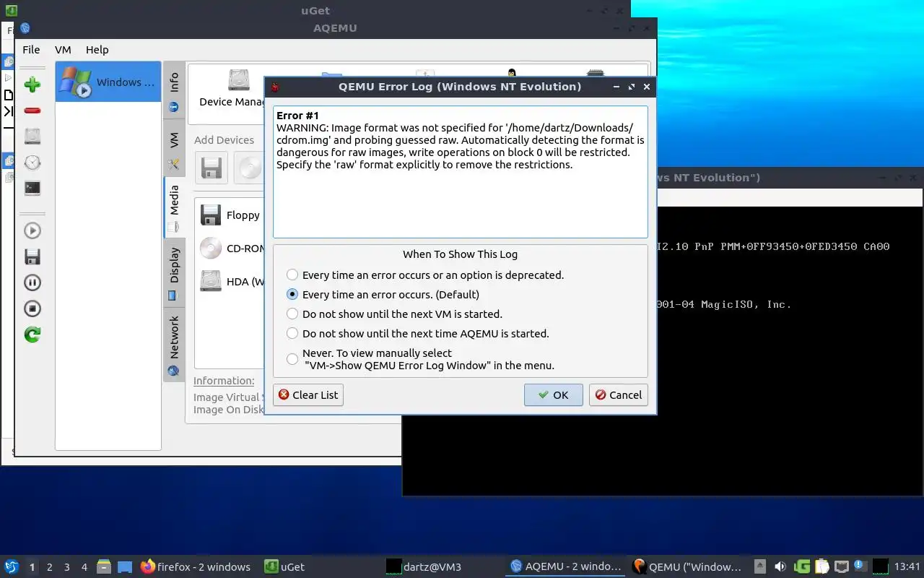
Task: Open the Display tab
Action: tap(174, 273)
